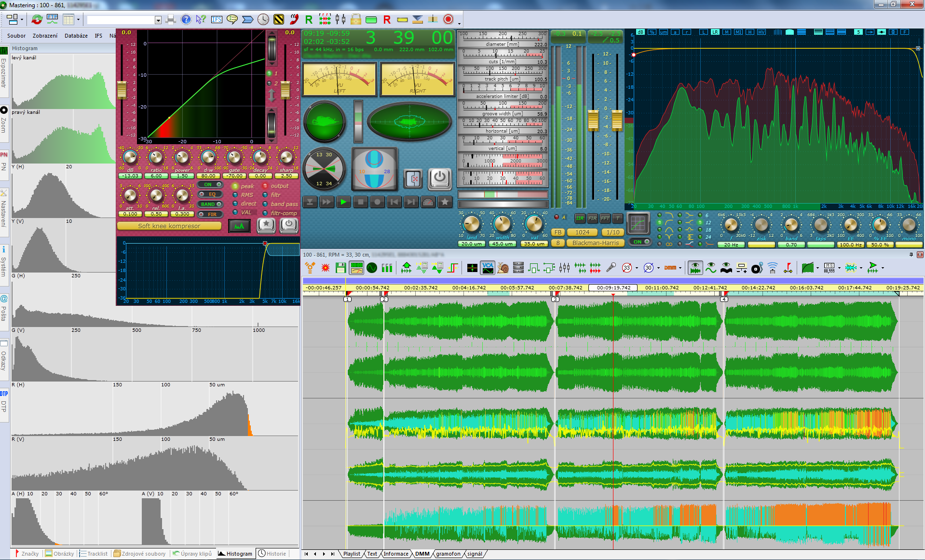Click the IIR filter mode button
The width and height of the screenshot is (925, 560).
click(x=579, y=219)
